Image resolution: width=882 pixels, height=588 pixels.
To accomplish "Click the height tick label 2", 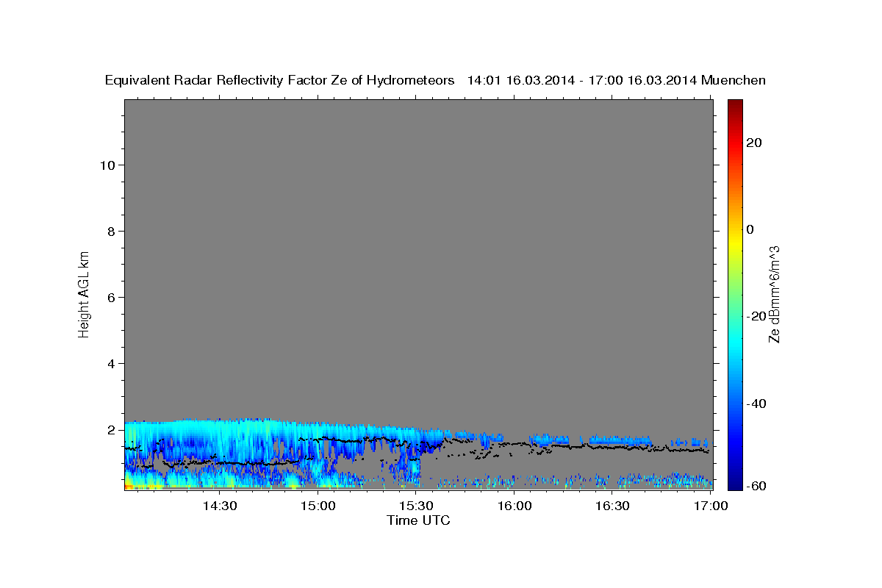I will 111,429.
